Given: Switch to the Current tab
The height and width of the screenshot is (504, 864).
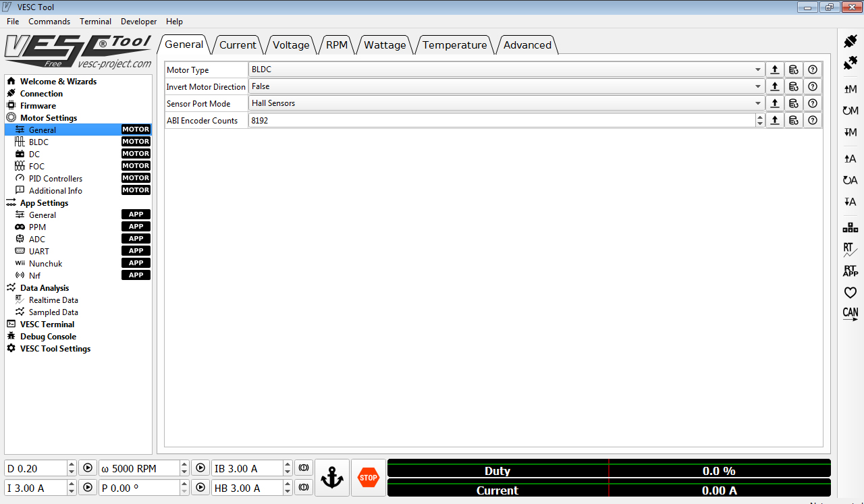Looking at the screenshot, I should coord(238,45).
